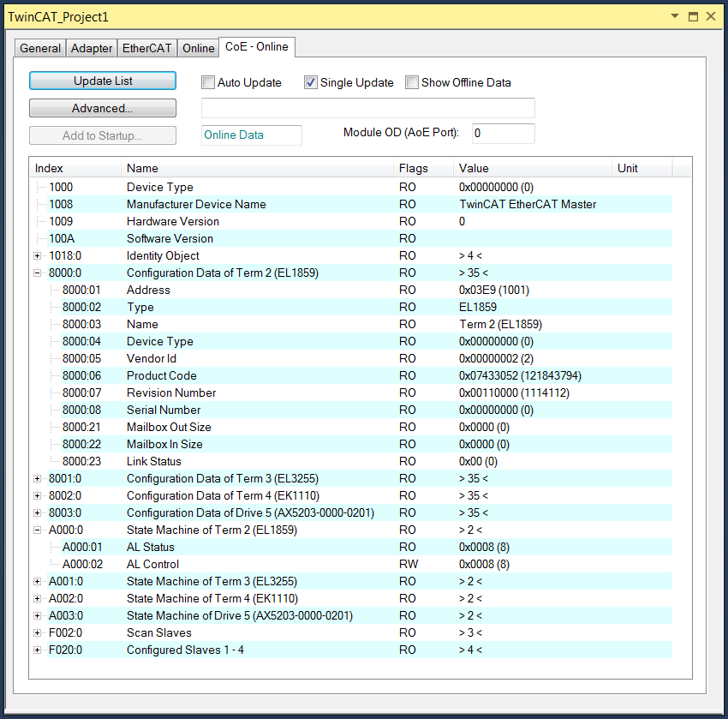Select the 8000:23 Link Status entry
The width and height of the screenshot is (728, 719).
[x=367, y=462]
